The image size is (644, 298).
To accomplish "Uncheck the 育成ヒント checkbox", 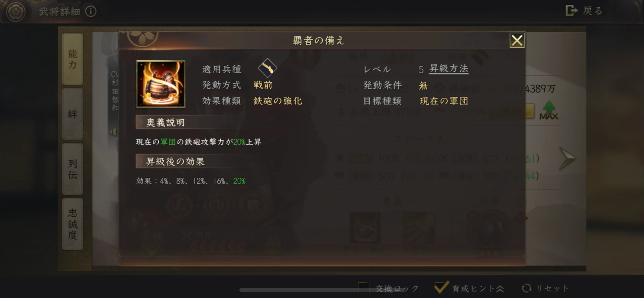I will tap(441, 287).
